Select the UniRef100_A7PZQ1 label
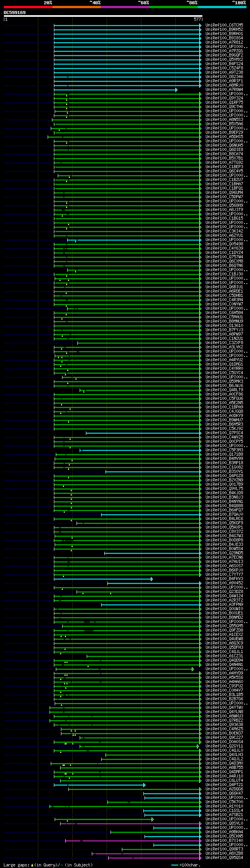Screen dimensions: 250x868 point(224,51)
